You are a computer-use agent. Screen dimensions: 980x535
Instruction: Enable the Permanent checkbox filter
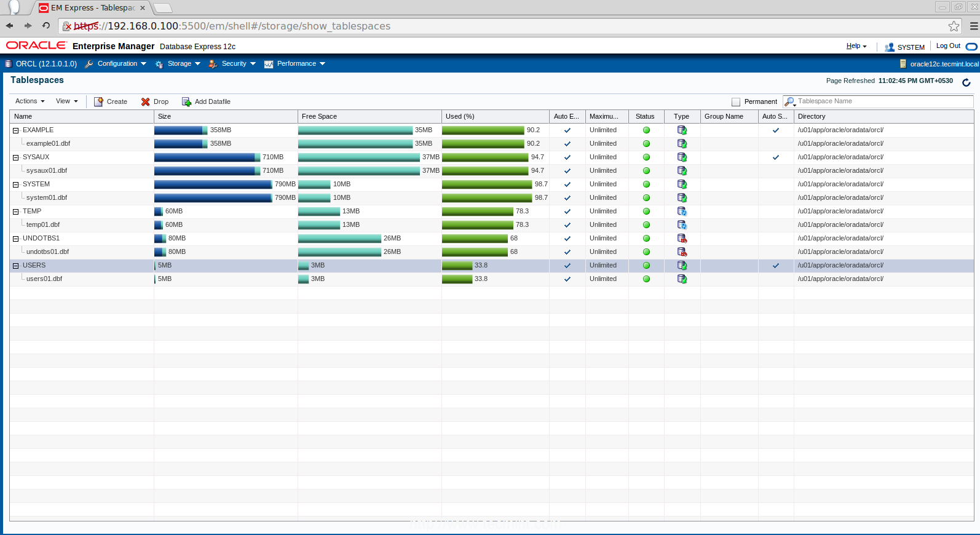736,102
